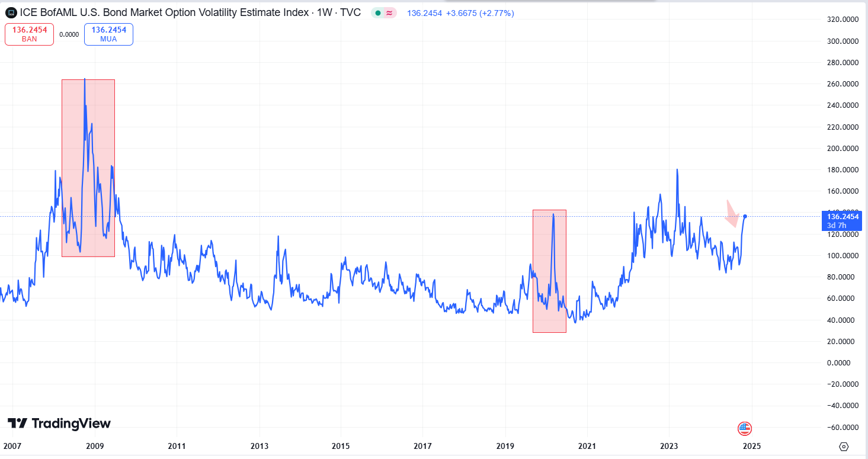868x459 pixels.
Task: Click the 180.0000 price axis label
Action: click(x=843, y=170)
